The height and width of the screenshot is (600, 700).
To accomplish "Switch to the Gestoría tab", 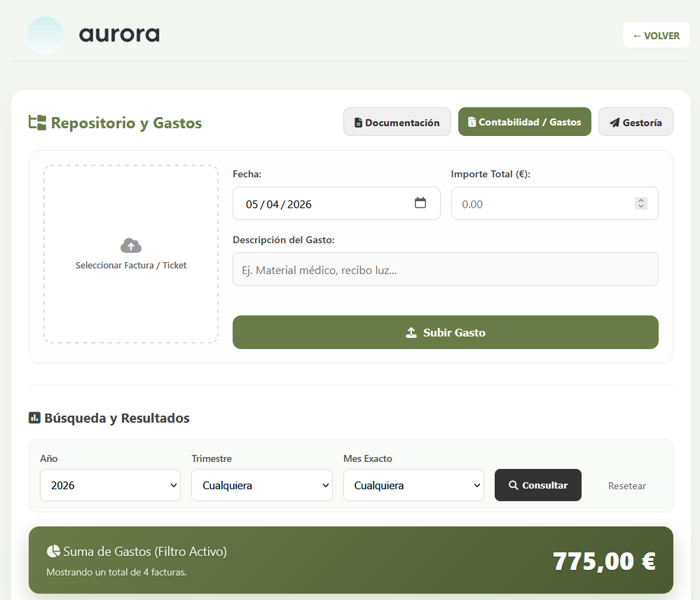I will 635,122.
